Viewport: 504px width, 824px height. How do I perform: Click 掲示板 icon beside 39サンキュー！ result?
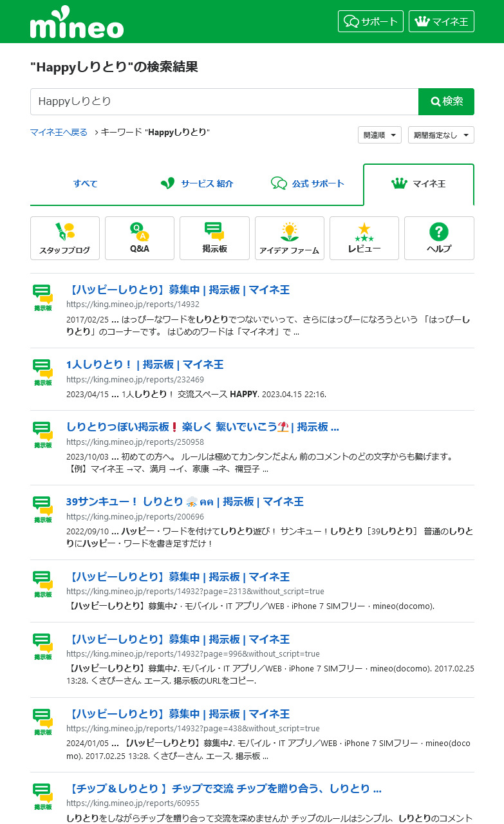coord(42,510)
